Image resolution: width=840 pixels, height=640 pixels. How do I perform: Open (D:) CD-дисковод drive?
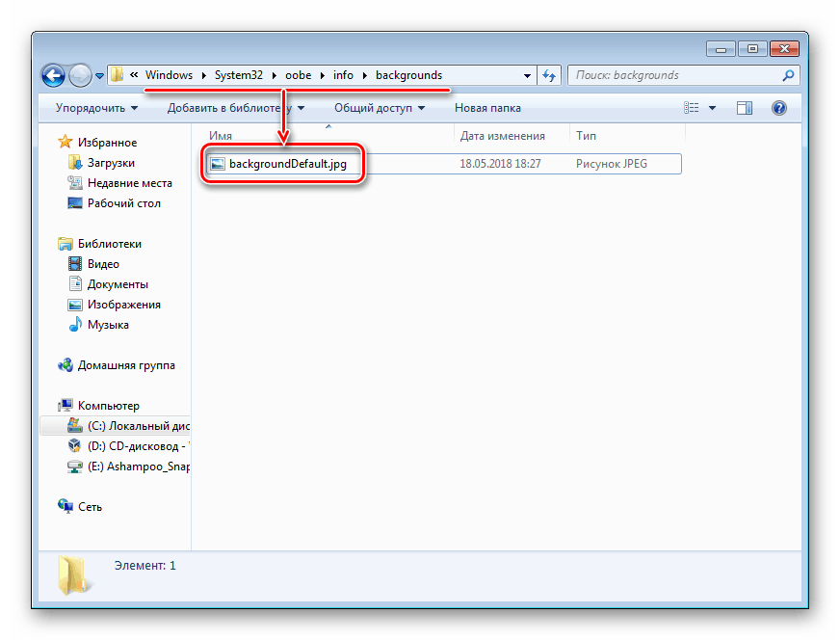point(138,446)
